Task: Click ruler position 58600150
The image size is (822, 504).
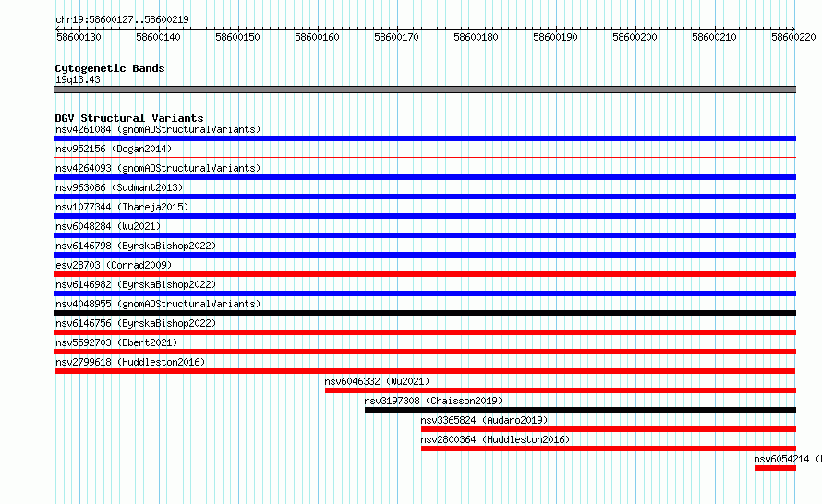Action: 237,37
